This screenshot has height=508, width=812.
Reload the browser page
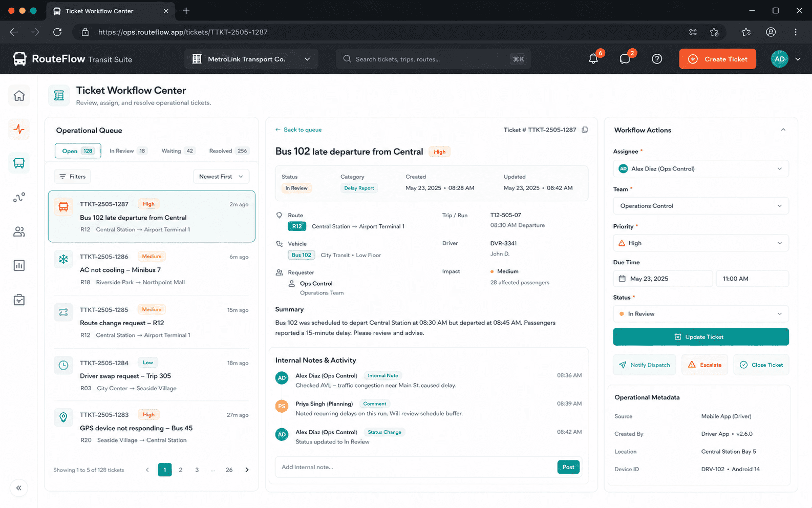[x=57, y=32]
